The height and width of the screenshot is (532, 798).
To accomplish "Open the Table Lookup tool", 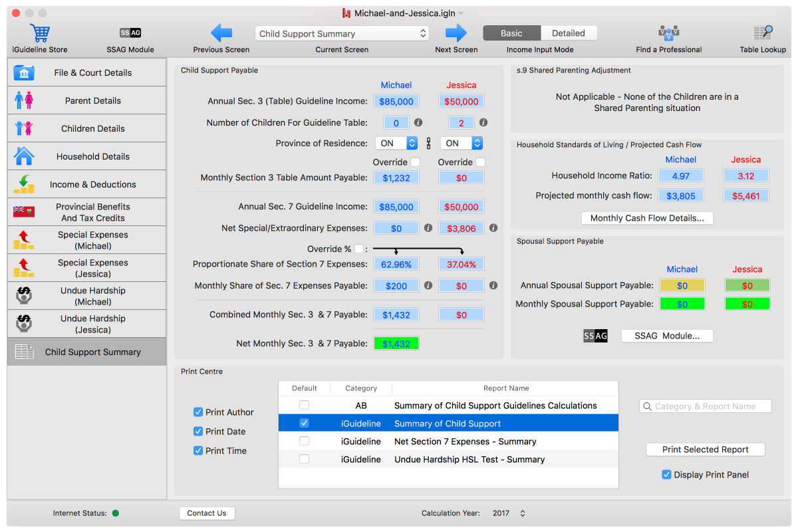I will tap(763, 33).
